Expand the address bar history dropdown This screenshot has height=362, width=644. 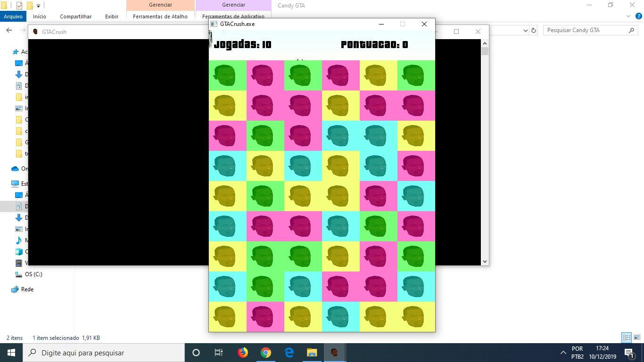tap(526, 30)
